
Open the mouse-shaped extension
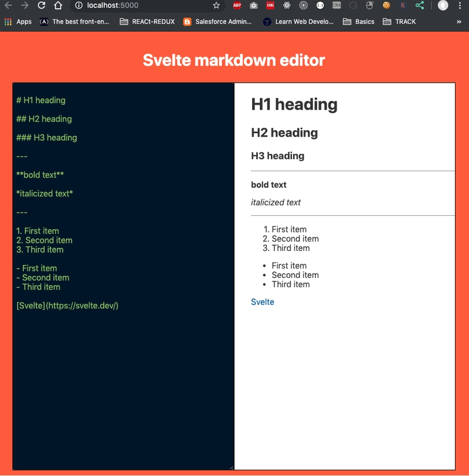pos(369,5)
